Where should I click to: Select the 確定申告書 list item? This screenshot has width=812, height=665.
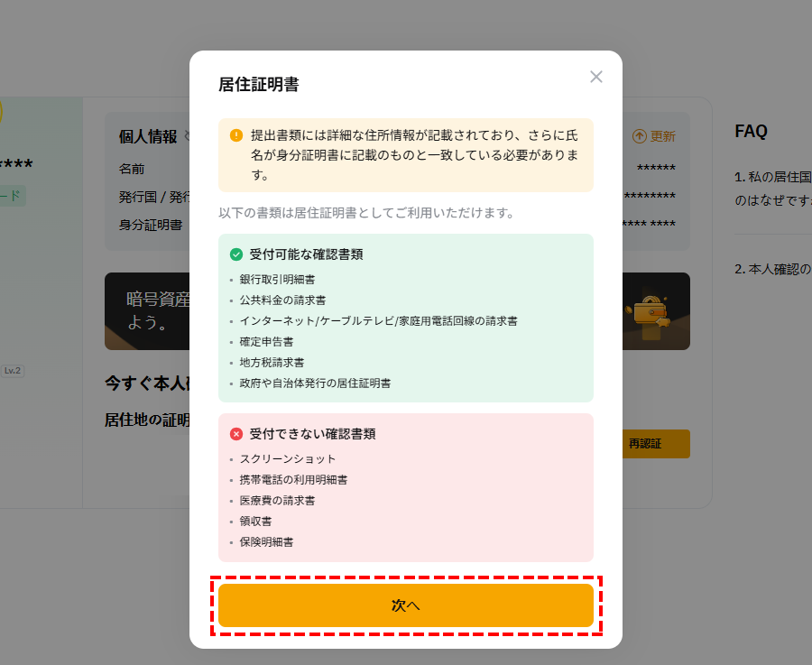(x=266, y=342)
